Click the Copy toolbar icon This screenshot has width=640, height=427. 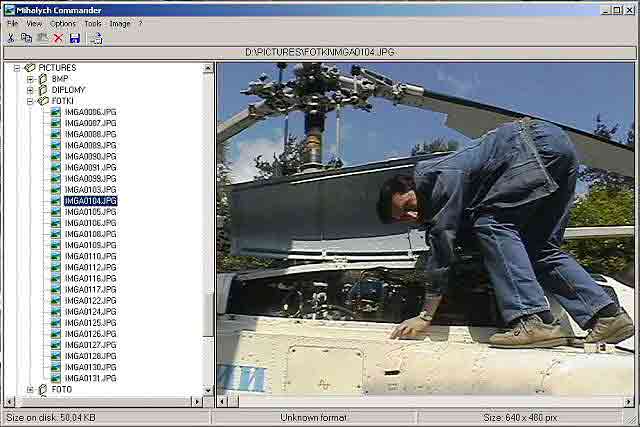[26, 38]
